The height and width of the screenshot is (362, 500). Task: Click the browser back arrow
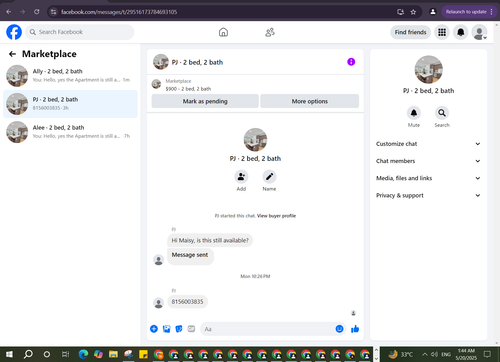pyautogui.click(x=9, y=12)
